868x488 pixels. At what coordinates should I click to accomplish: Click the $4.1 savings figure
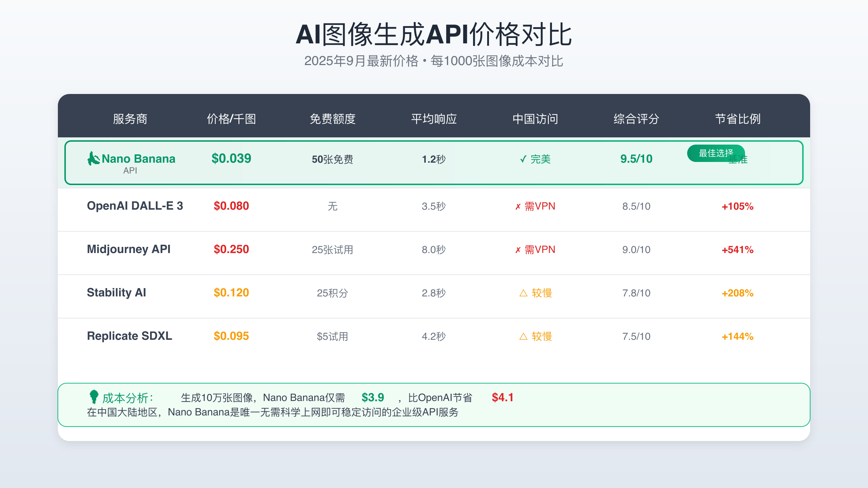coord(503,398)
